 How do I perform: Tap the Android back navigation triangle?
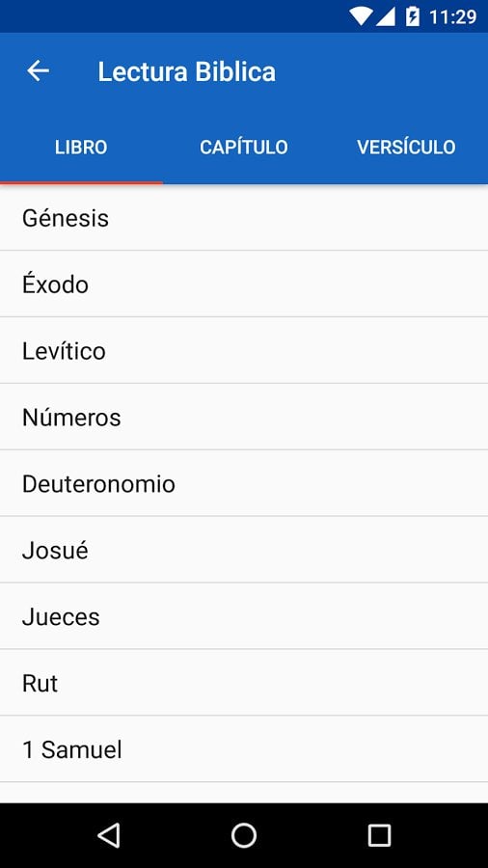pyautogui.click(x=108, y=835)
